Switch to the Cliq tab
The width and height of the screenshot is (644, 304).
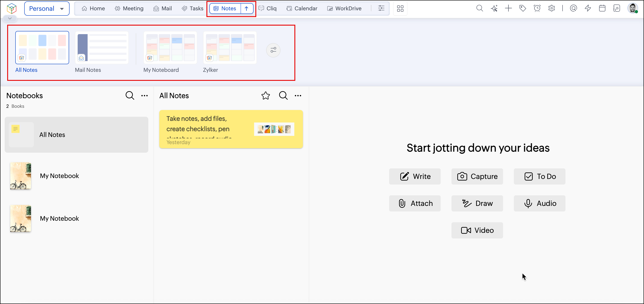click(x=268, y=9)
